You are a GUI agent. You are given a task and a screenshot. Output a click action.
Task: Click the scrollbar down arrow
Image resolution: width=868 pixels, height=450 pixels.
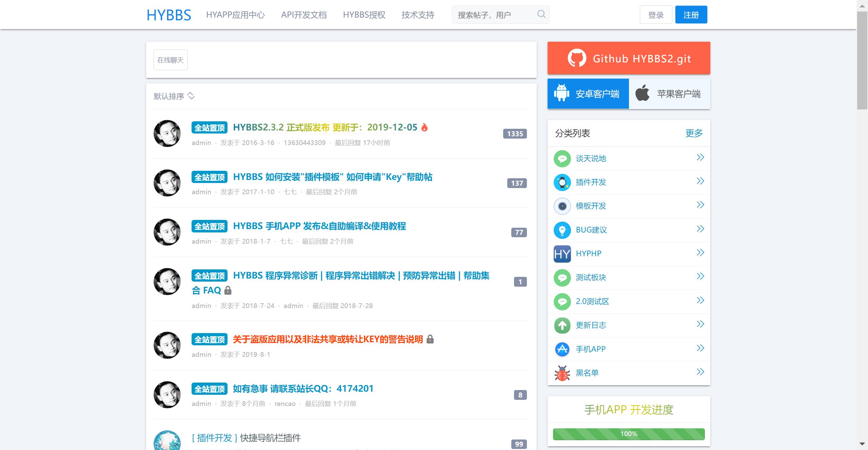coord(862,444)
